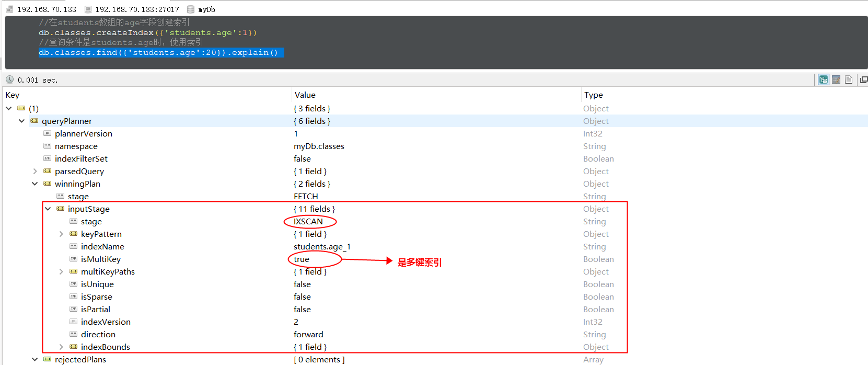Collapse the queryPlanner node
Image resolution: width=868 pixels, height=365 pixels.
click(x=22, y=121)
